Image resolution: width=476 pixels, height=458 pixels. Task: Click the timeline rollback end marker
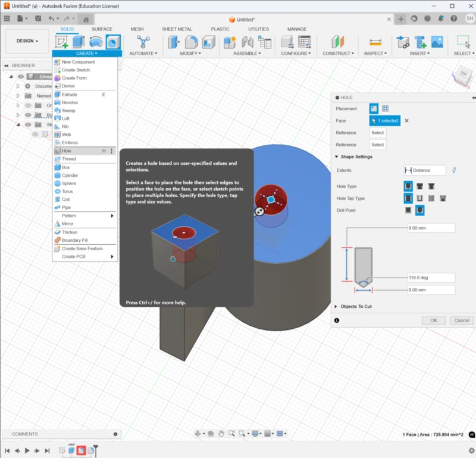pos(96,450)
